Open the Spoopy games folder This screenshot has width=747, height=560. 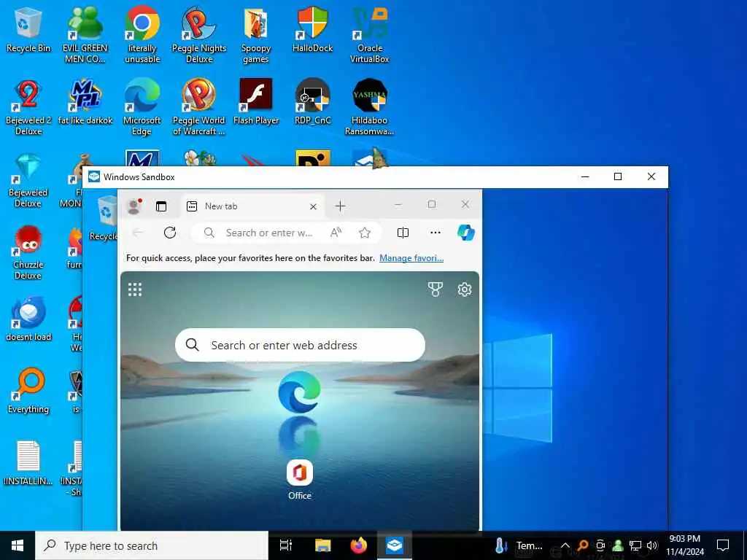point(256,34)
